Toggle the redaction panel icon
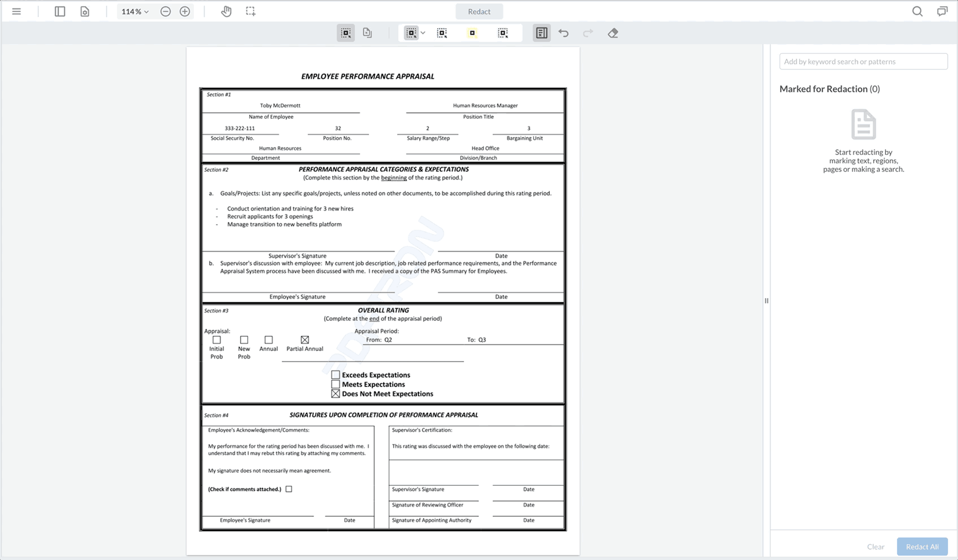Viewport: 958px width, 560px height. pos(541,33)
